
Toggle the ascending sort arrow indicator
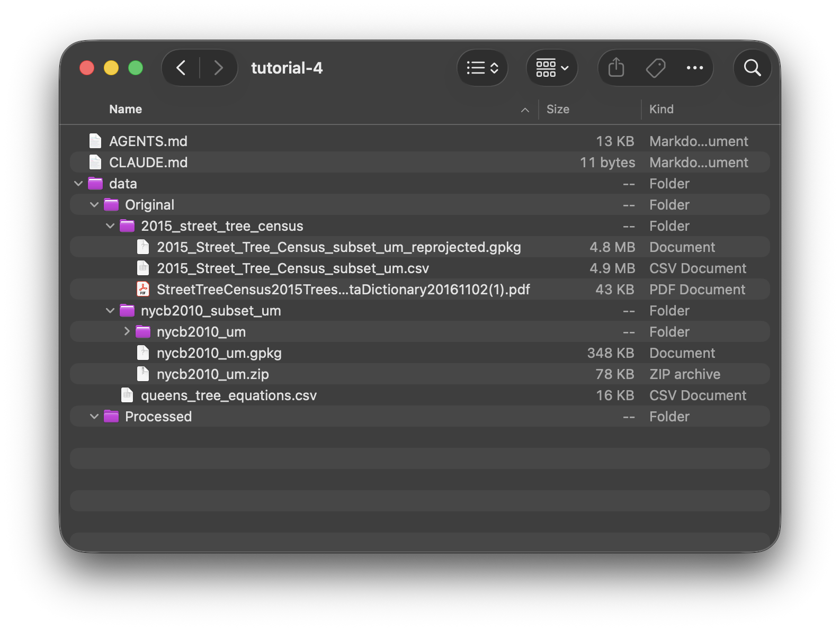[525, 110]
